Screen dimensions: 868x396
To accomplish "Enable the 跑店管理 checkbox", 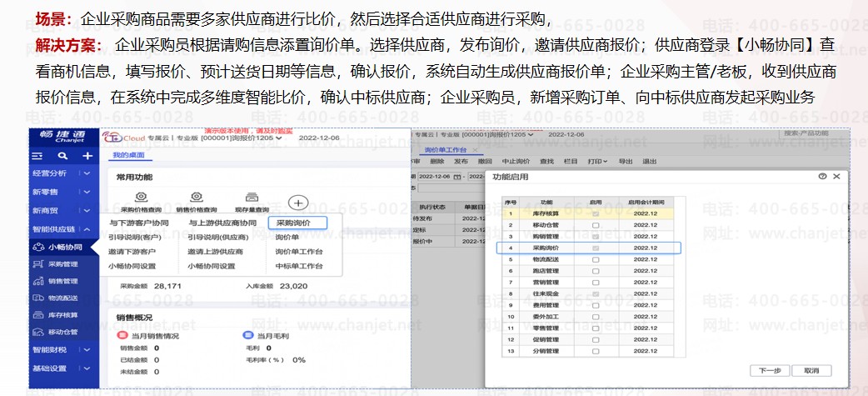I will pos(596,272).
